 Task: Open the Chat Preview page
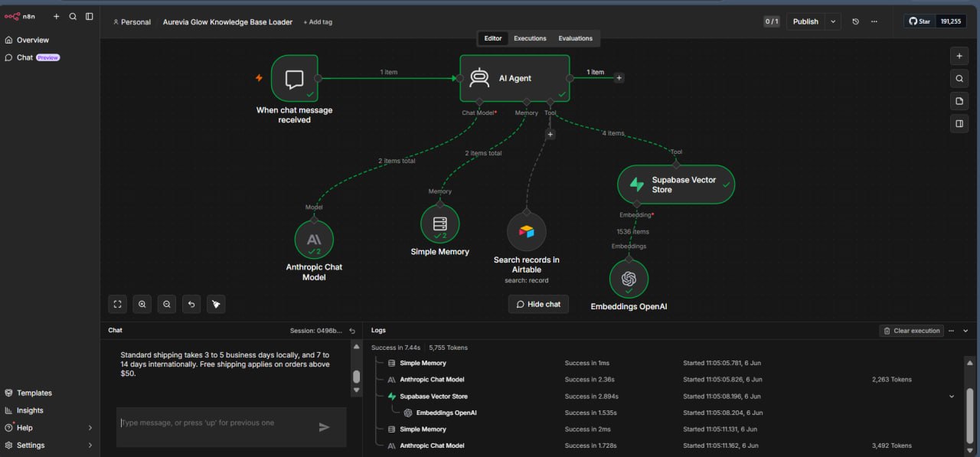(x=50, y=57)
